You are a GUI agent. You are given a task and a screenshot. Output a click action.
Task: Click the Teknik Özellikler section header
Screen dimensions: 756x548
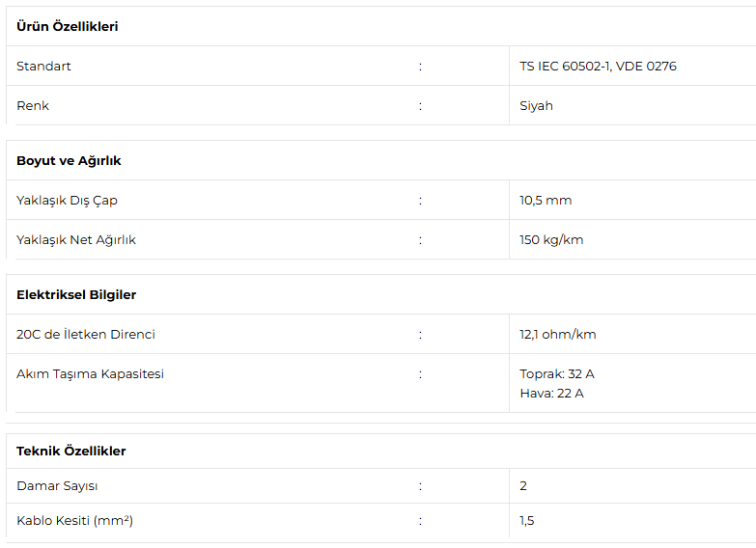click(70, 451)
